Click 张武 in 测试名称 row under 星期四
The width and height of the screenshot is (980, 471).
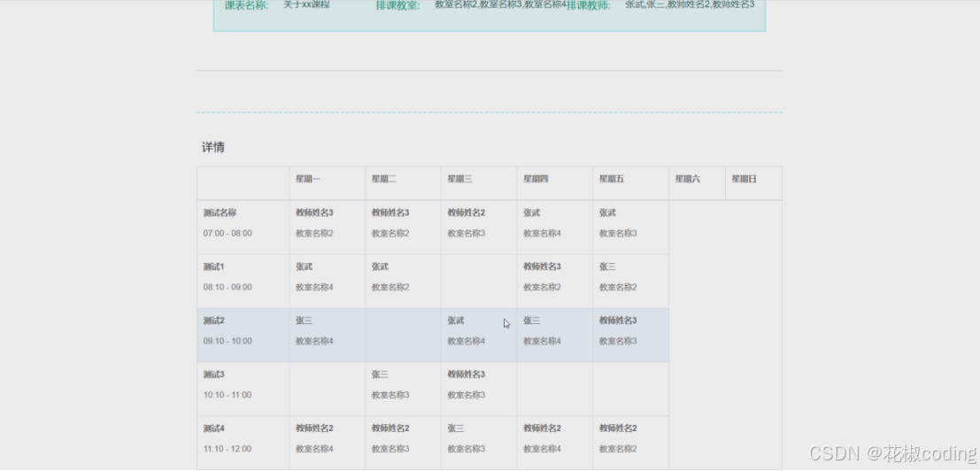click(532, 213)
